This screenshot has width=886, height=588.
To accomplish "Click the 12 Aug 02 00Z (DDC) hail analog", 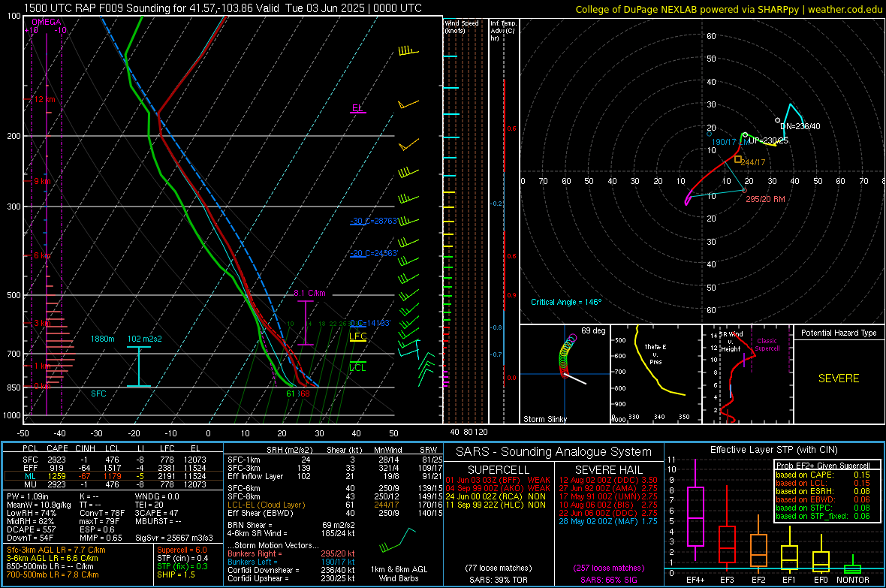I will coord(608,480).
